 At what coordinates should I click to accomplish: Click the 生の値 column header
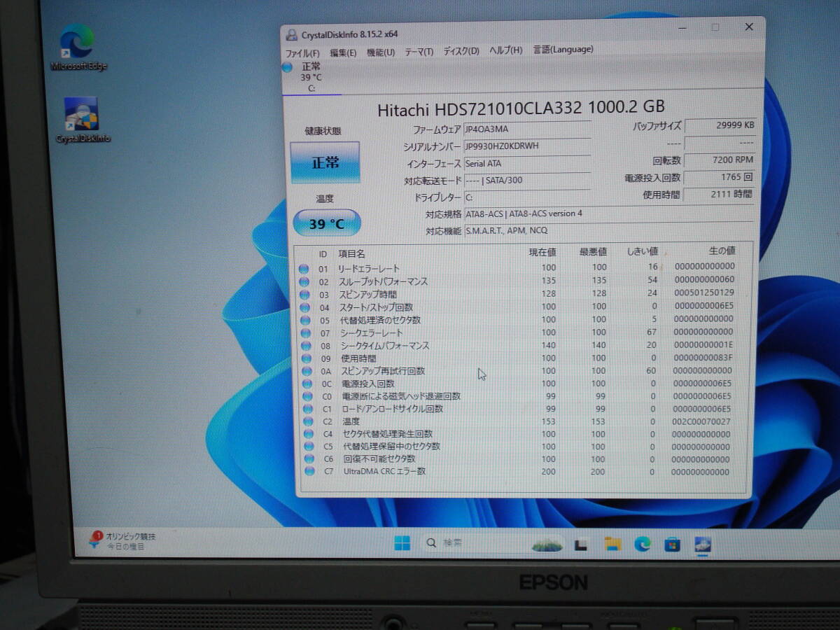pos(721,250)
